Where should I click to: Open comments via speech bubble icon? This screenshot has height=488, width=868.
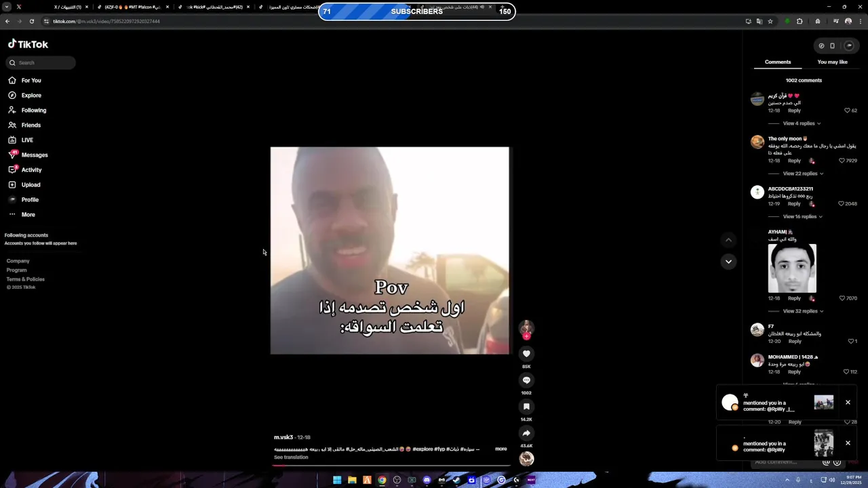(x=526, y=380)
